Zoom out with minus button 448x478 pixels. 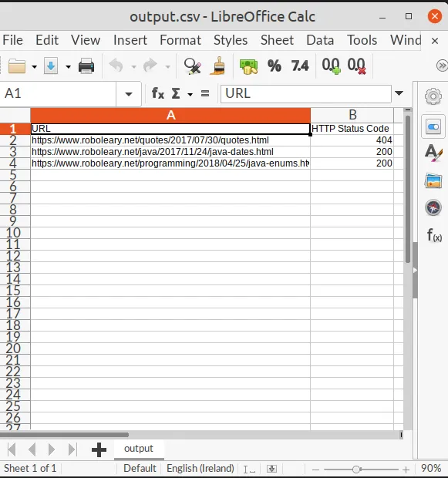(315, 470)
